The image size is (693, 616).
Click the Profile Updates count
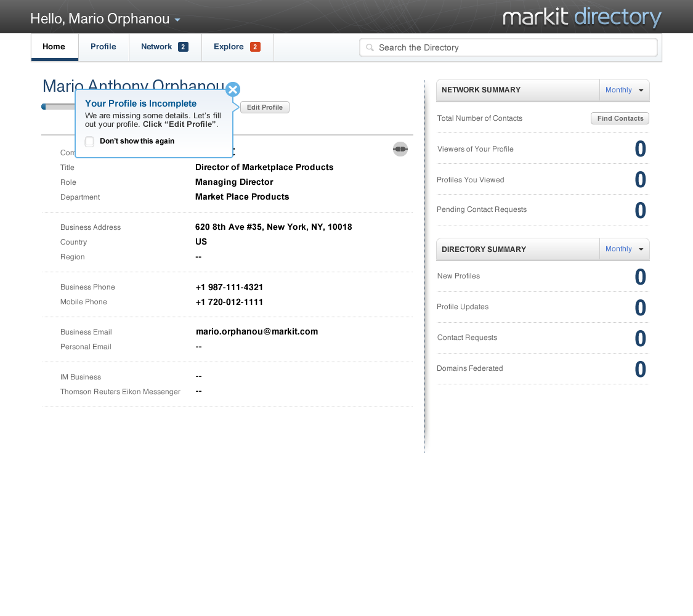tap(641, 308)
